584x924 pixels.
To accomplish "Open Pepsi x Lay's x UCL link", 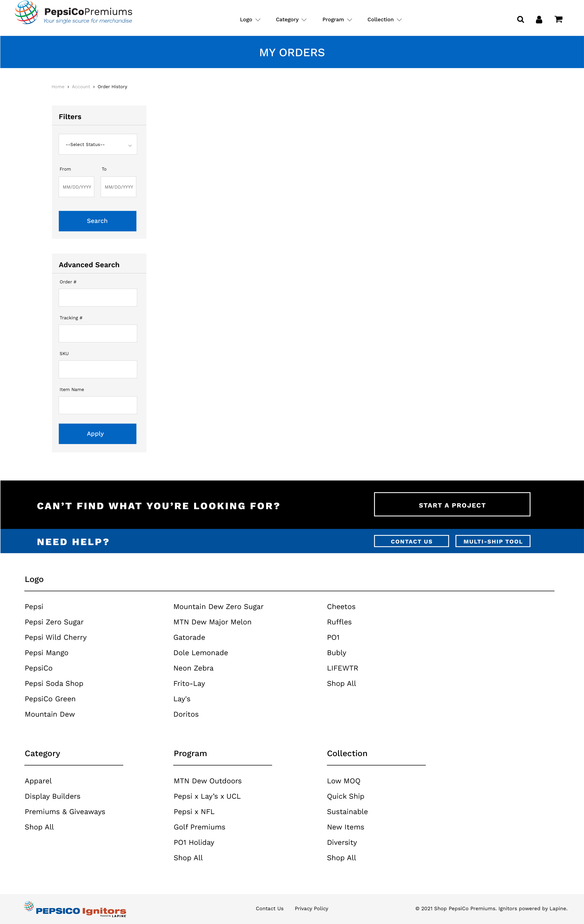I will 207,796.
